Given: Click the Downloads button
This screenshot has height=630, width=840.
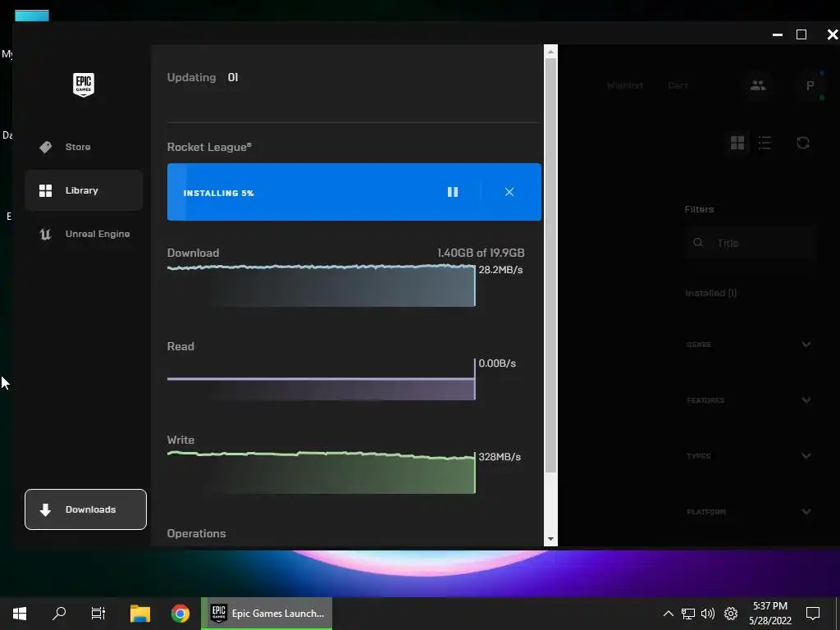Looking at the screenshot, I should 85,509.
